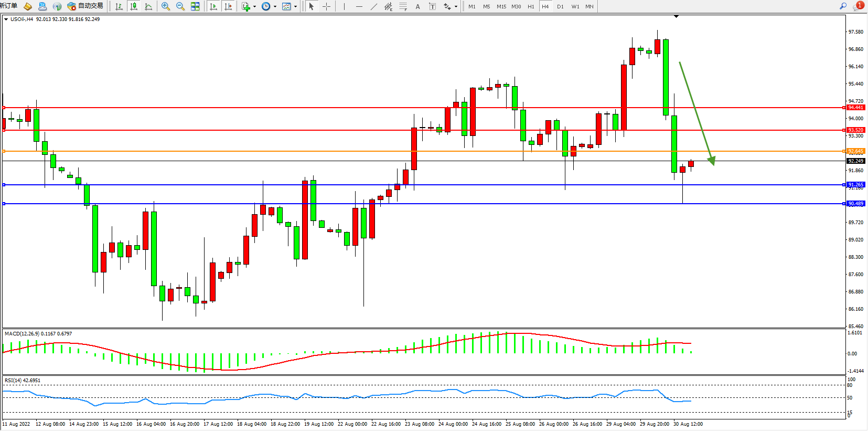868x431 pixels.
Task: Draw a horizontal line on chart
Action: coord(359,6)
